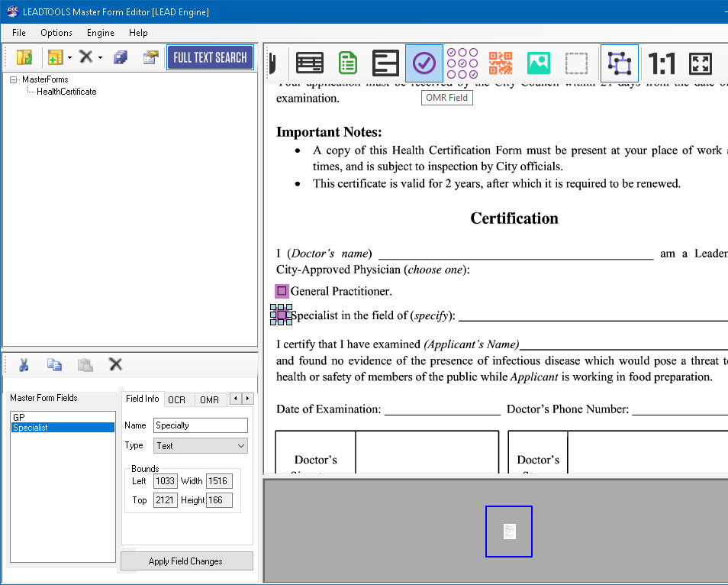
Task: Click the Doctor's Phone Number label
Action: (x=568, y=409)
